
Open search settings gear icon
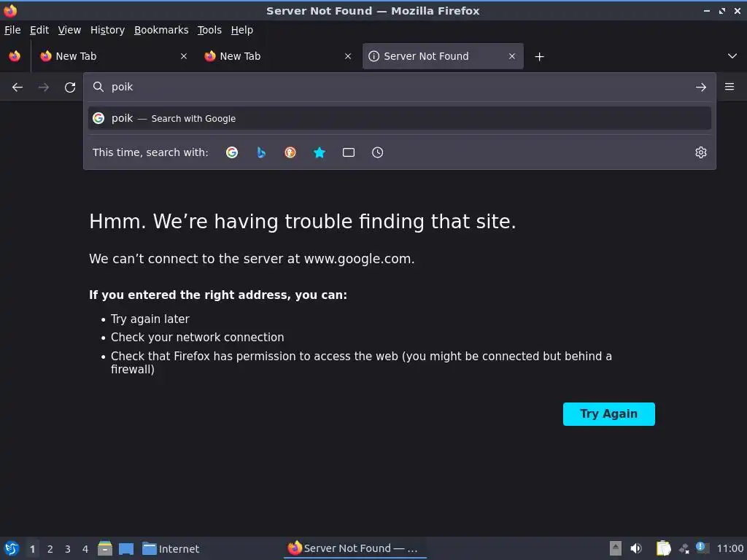point(701,152)
